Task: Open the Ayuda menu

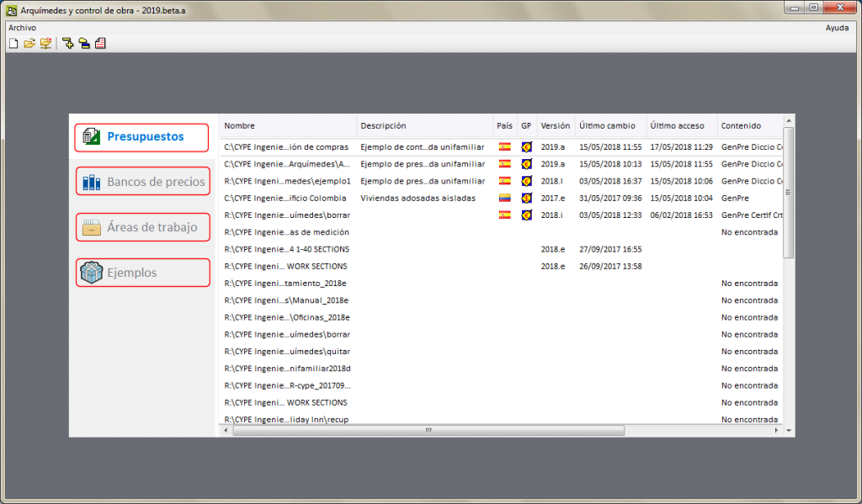Action: pyautogui.click(x=837, y=28)
